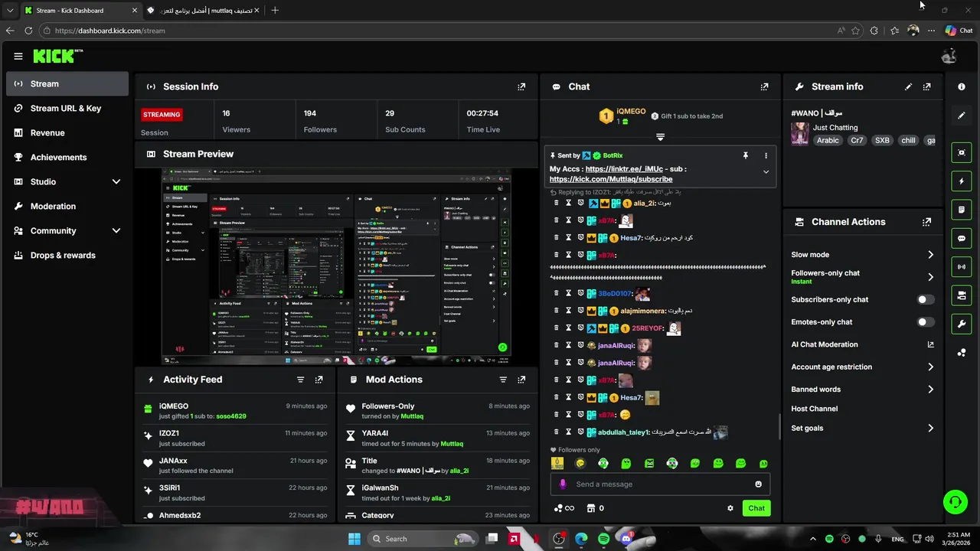Pop out the Activity Feed panel
The width and height of the screenshot is (980, 551).
[x=319, y=380]
